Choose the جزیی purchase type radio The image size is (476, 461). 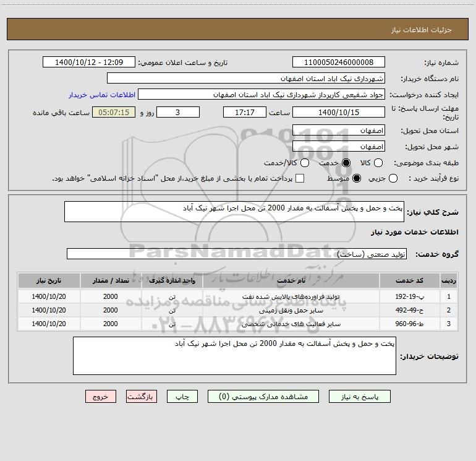393,178
